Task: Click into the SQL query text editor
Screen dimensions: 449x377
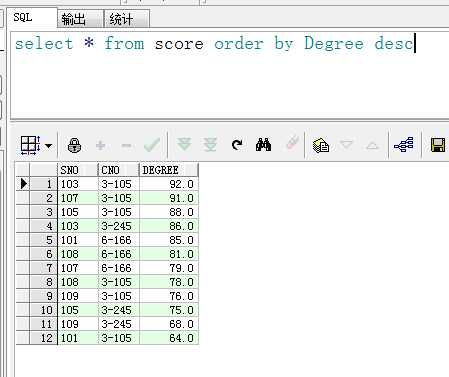Action: (229, 75)
